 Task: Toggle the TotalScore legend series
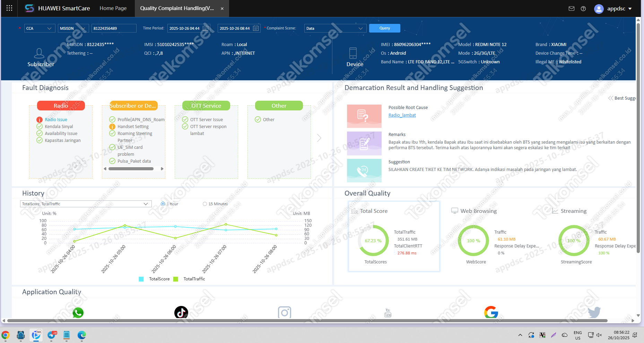[x=154, y=279]
